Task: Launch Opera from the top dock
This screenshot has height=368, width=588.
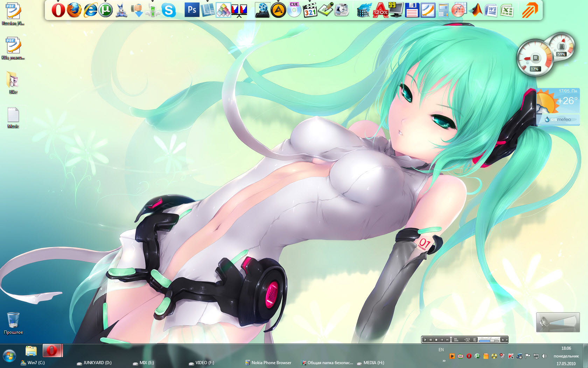Action: coord(58,11)
